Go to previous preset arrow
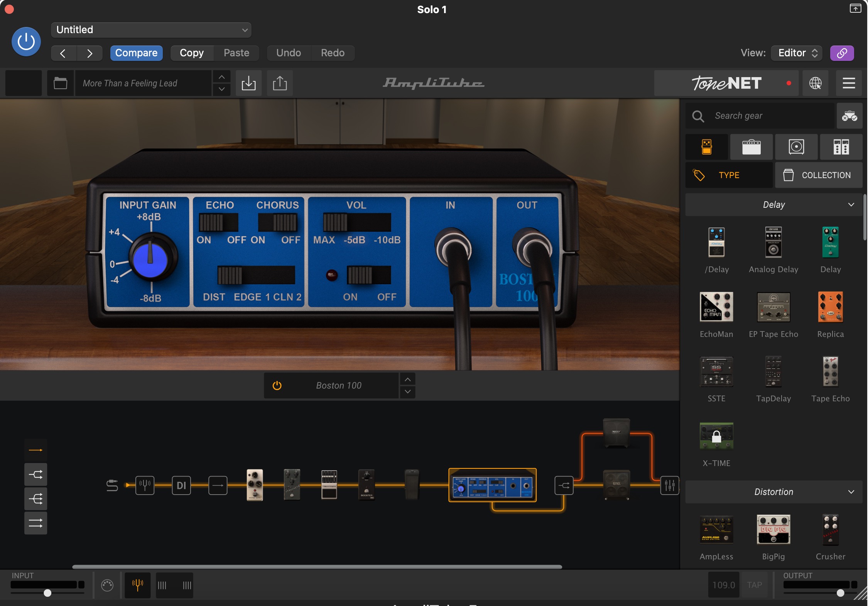The width and height of the screenshot is (868, 606). [63, 53]
